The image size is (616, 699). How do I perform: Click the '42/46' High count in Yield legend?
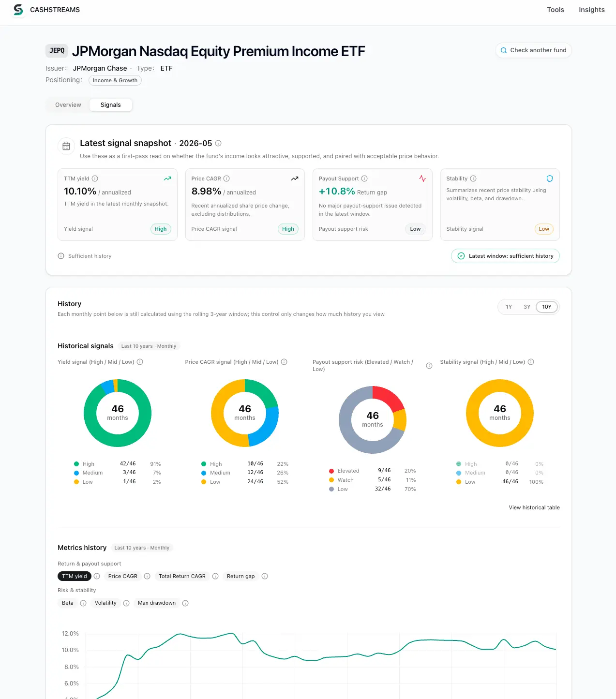(x=128, y=464)
